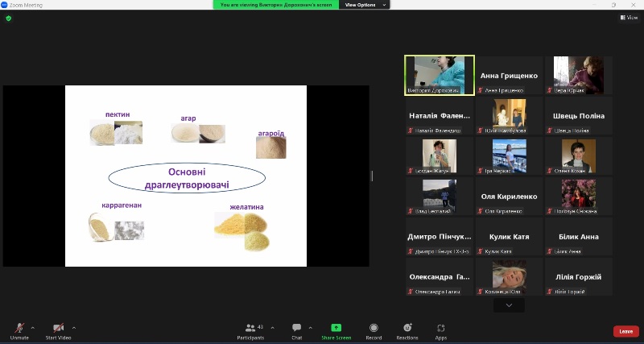
Task: Select the Олена Кохан tile
Action: pos(579,155)
